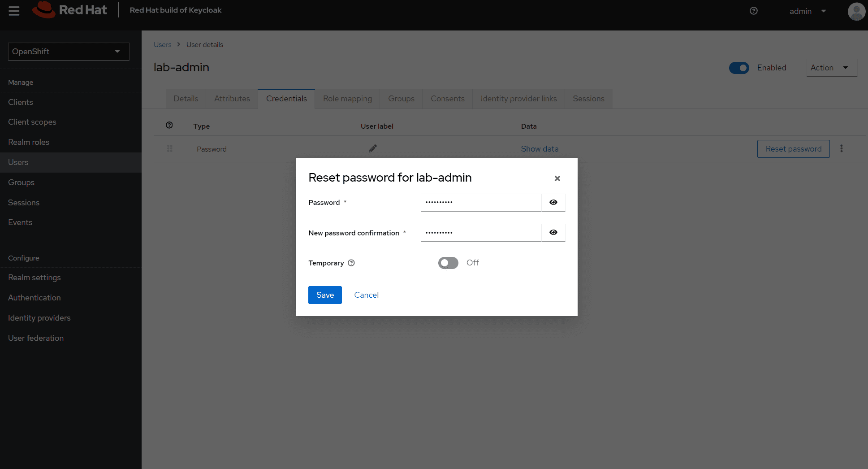Select Realm settings in the sidebar
Viewport: 868px width, 469px height.
35,278
